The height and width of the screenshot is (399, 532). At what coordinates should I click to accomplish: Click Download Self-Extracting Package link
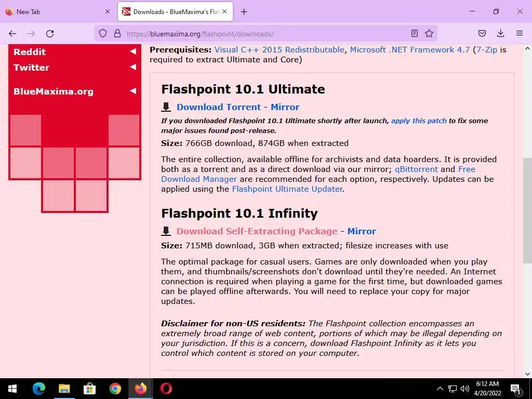coord(257,231)
